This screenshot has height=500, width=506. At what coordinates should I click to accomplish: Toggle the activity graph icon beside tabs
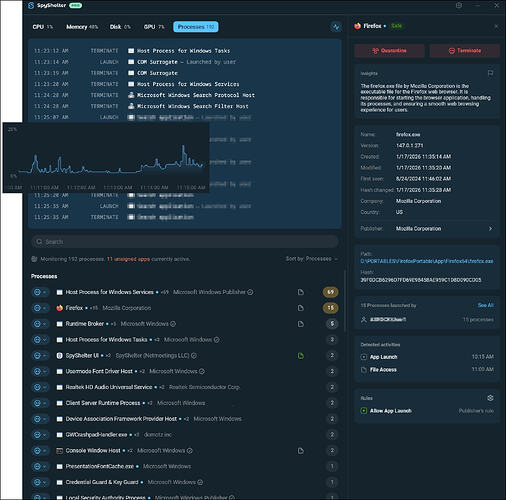tap(336, 27)
